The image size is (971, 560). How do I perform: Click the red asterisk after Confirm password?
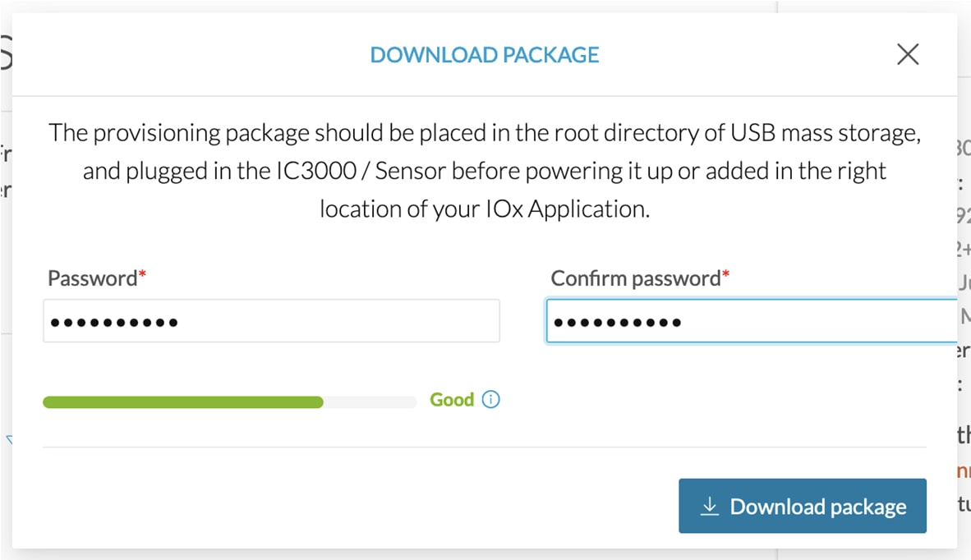tap(725, 274)
